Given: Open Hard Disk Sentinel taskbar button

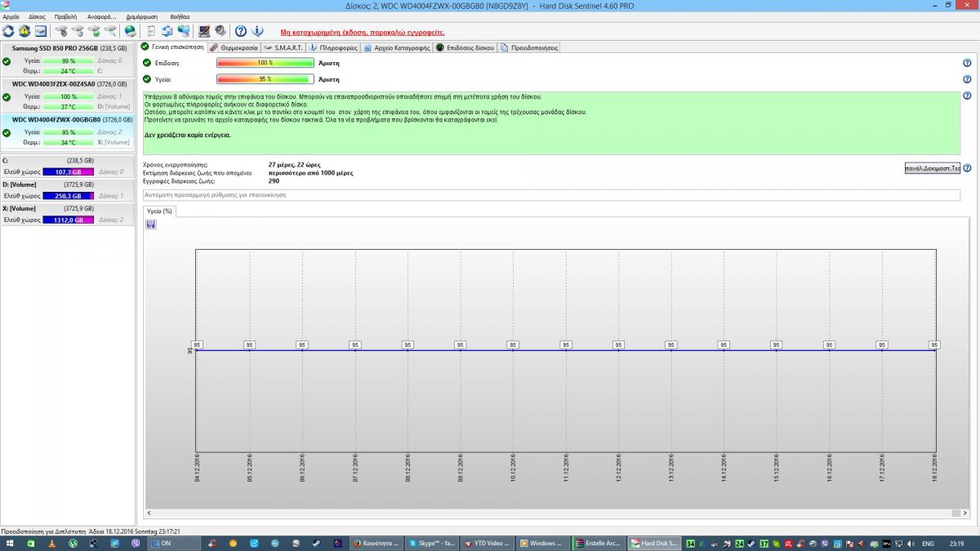Looking at the screenshot, I should click(x=653, y=543).
